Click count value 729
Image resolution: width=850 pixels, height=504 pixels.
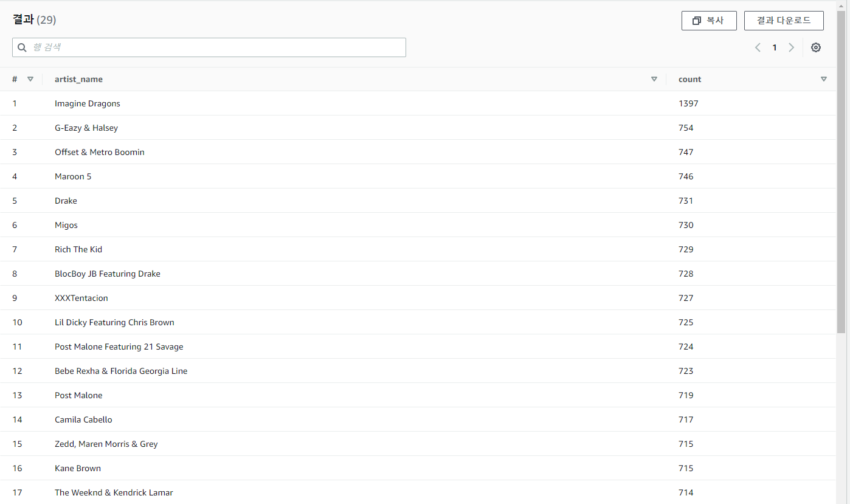pos(686,249)
